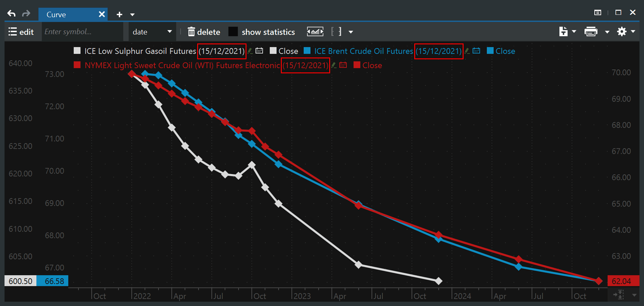This screenshot has height=306, width=644.
Task: Click the blue Close field swatch for Brent
Action: tap(490, 51)
